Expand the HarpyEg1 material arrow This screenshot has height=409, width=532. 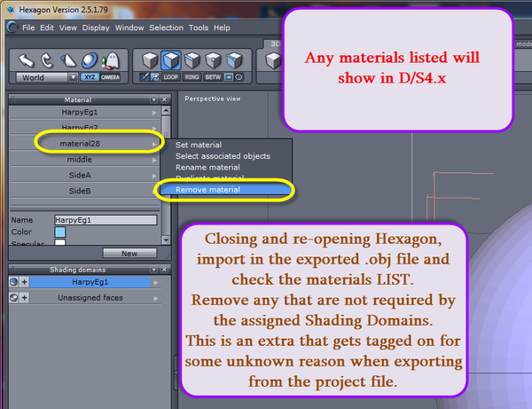pos(154,113)
